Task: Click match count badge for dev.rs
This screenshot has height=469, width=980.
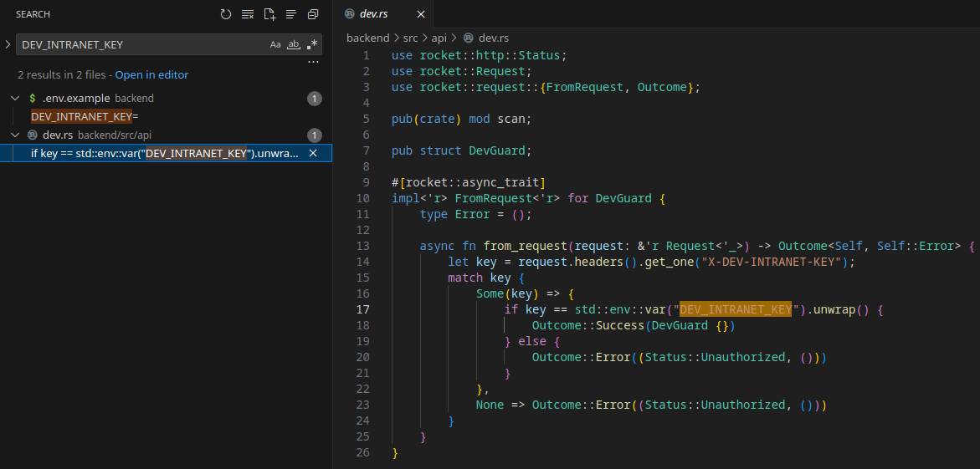Action: pos(315,135)
